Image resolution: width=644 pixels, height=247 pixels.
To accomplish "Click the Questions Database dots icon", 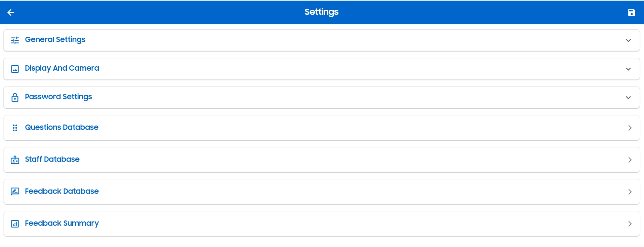I will [x=15, y=128].
